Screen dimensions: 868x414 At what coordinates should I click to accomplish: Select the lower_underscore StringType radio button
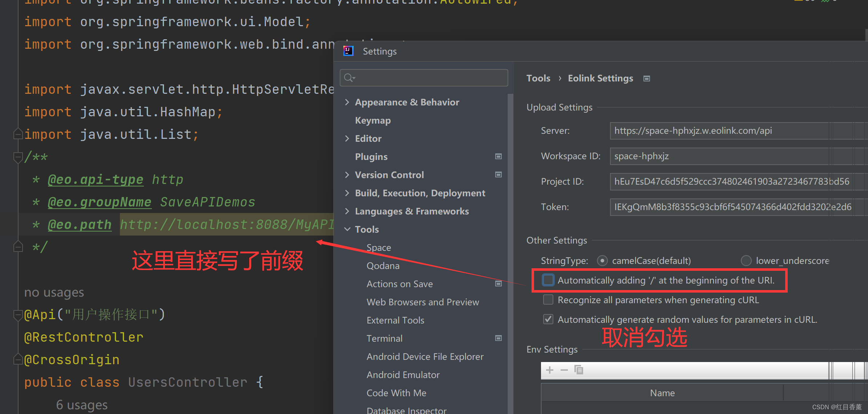pyautogui.click(x=746, y=261)
